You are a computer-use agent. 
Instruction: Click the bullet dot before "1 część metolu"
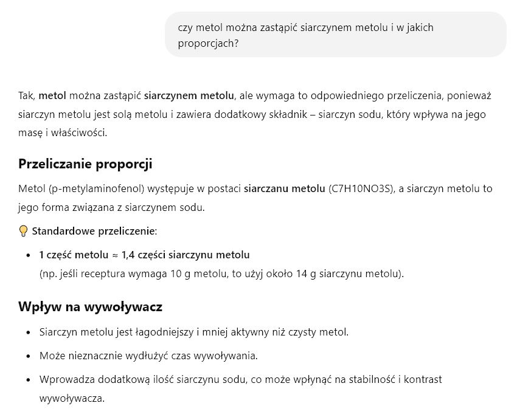(29, 255)
